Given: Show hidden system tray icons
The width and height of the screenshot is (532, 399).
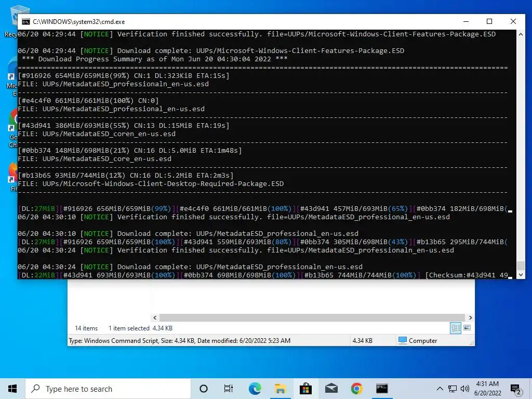Looking at the screenshot, I should [440, 389].
